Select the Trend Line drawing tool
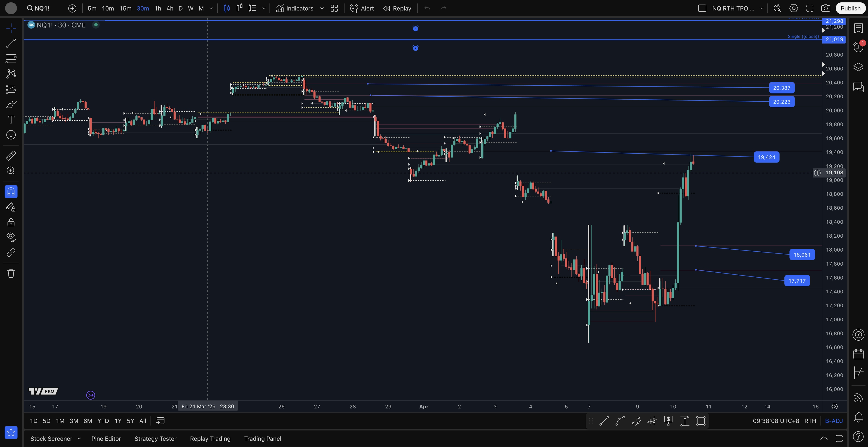 [11, 43]
